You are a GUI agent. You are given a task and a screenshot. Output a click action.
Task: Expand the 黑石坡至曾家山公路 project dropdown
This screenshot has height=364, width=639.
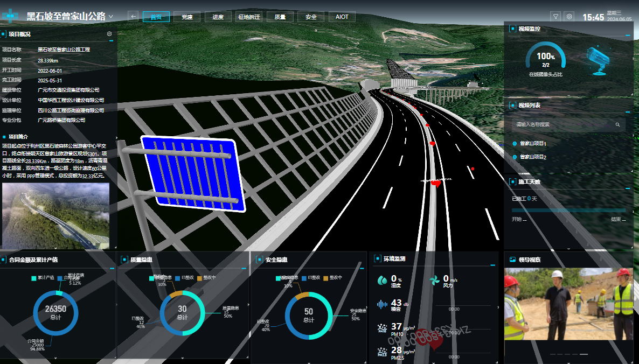pyautogui.click(x=111, y=17)
